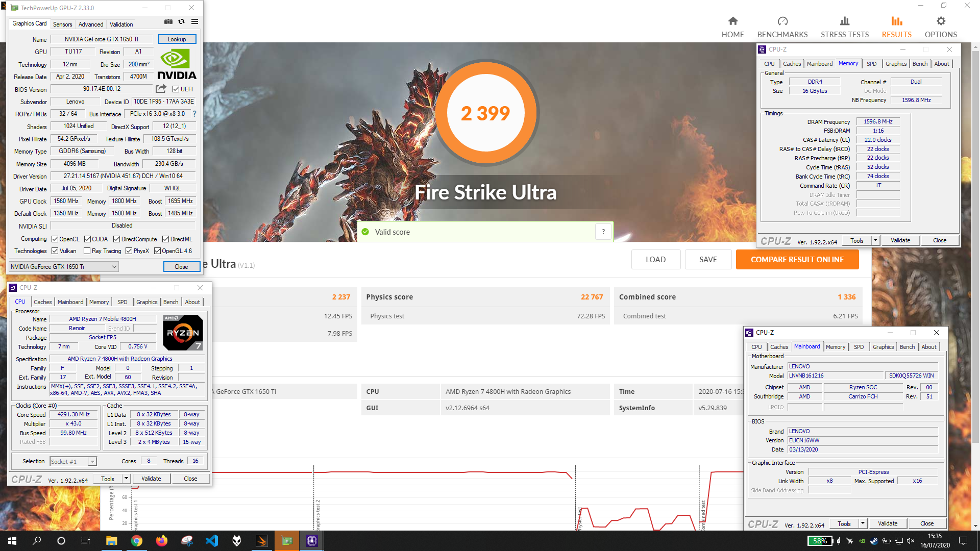Switch to CPU-Z via its taskbar icon
The image size is (980, 551).
coord(312,541)
